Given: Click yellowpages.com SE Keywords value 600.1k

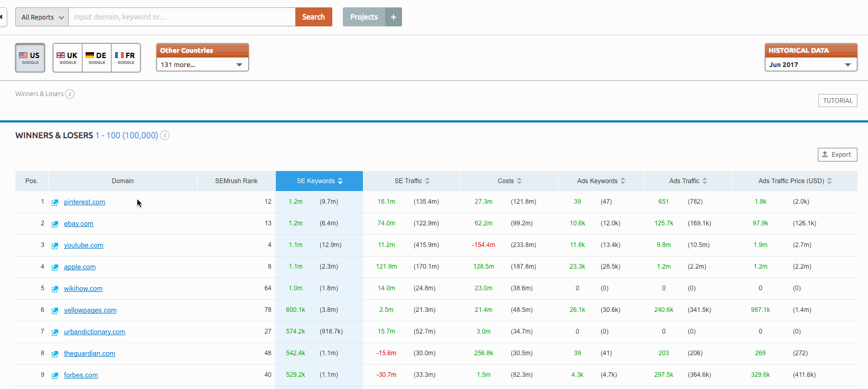Looking at the screenshot, I should point(295,310).
